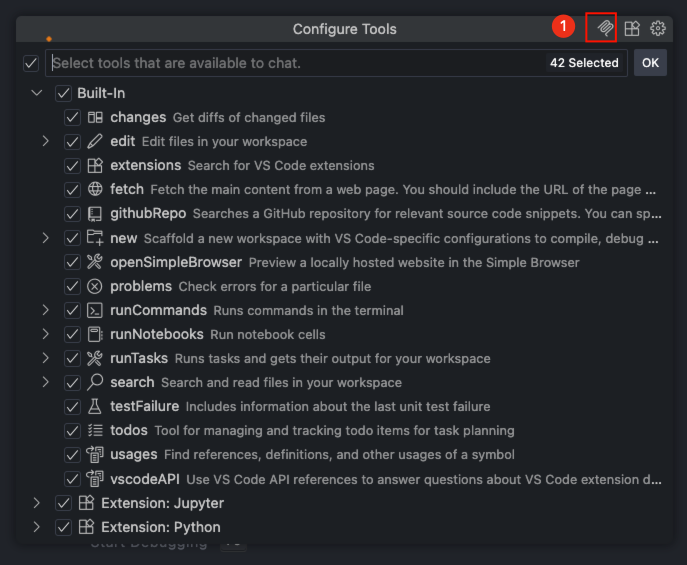Expand the runTasks tool entry

click(x=45, y=358)
